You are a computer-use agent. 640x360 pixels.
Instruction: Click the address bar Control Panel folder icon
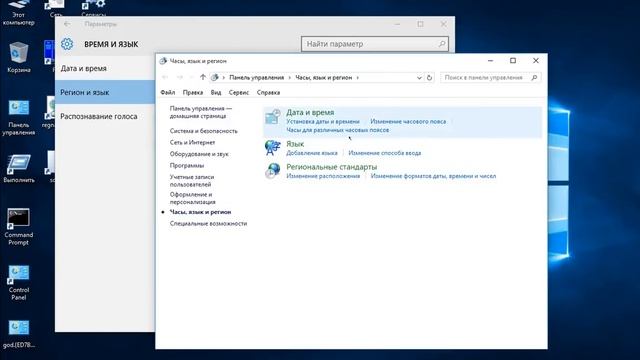[x=215, y=77]
